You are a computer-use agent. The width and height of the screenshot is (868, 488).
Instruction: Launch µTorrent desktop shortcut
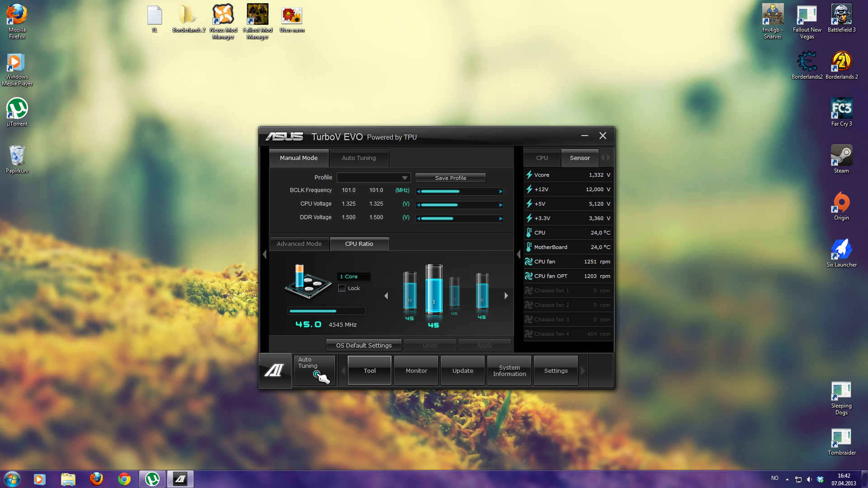click(17, 113)
